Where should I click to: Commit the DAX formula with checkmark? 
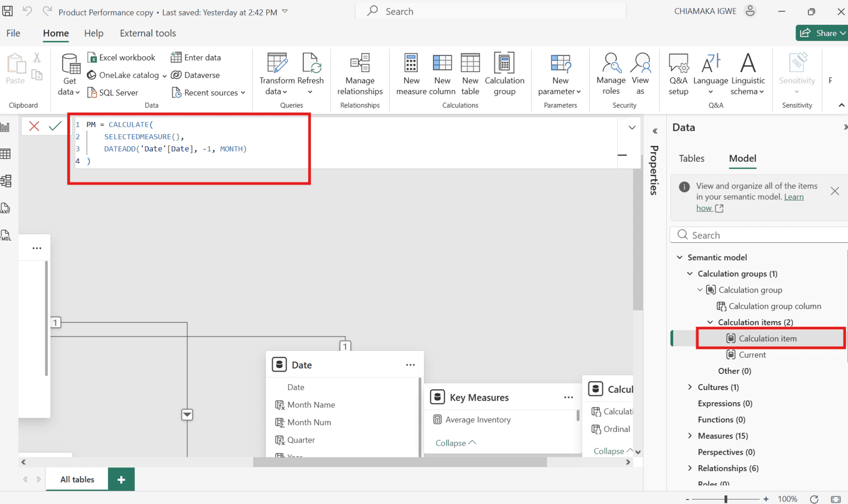(x=55, y=126)
